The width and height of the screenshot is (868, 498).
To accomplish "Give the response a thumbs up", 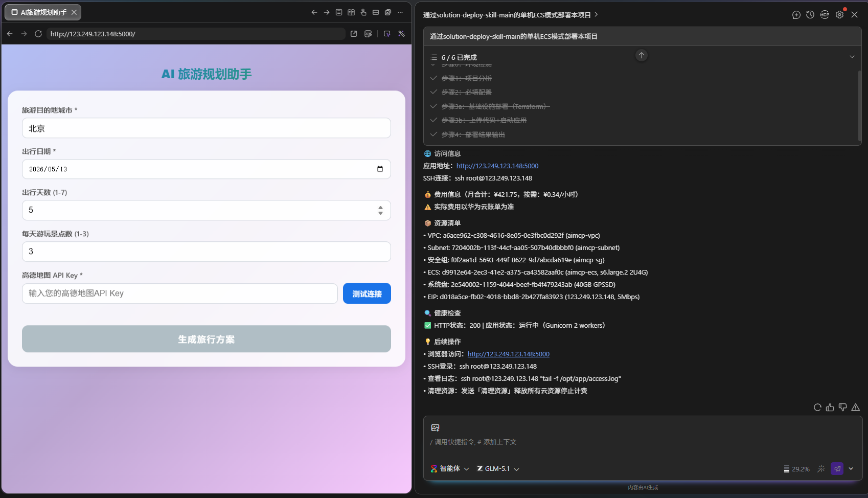I will [x=830, y=408].
